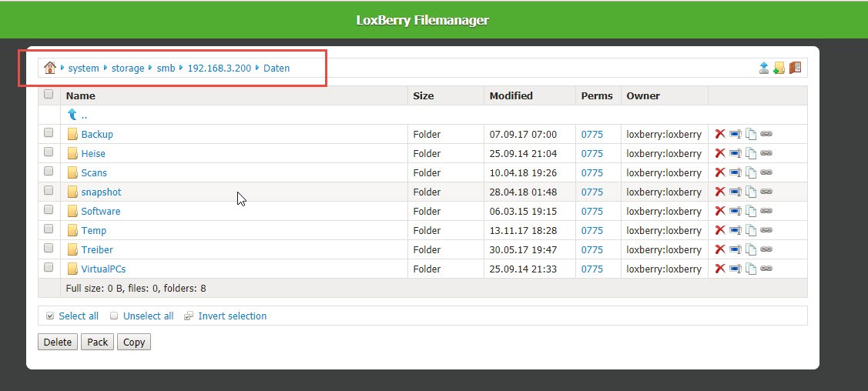Check the Backup folder checkbox
Viewport: 868px width, 391px height.
pyautogui.click(x=49, y=132)
